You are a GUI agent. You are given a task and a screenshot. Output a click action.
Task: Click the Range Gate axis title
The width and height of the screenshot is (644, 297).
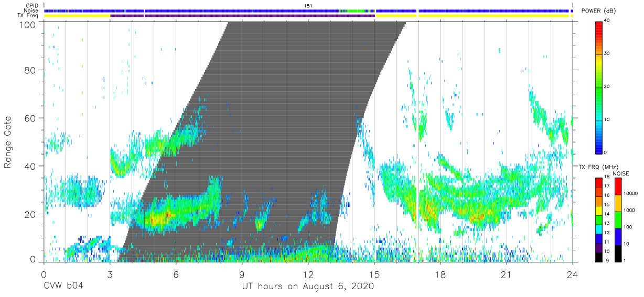(x=8, y=142)
